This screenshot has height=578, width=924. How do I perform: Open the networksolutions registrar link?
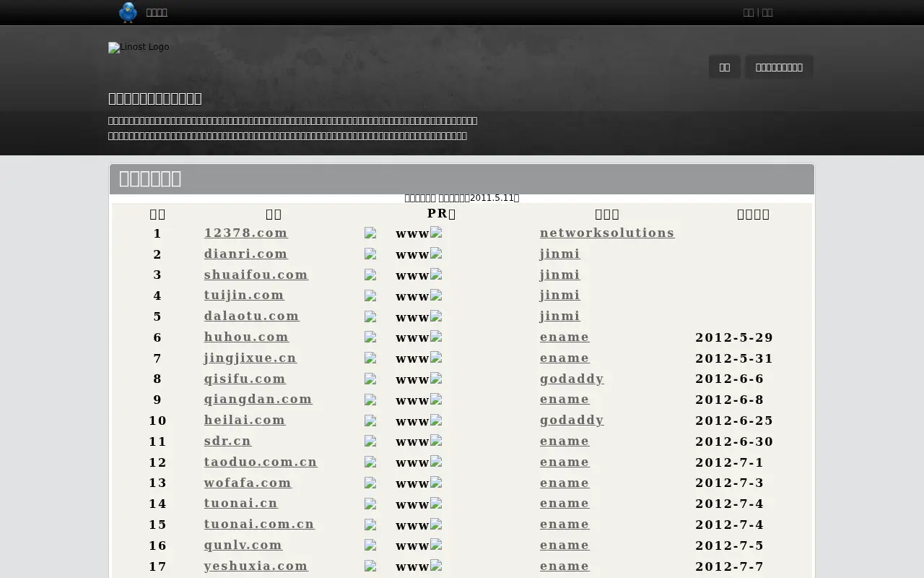(x=607, y=233)
